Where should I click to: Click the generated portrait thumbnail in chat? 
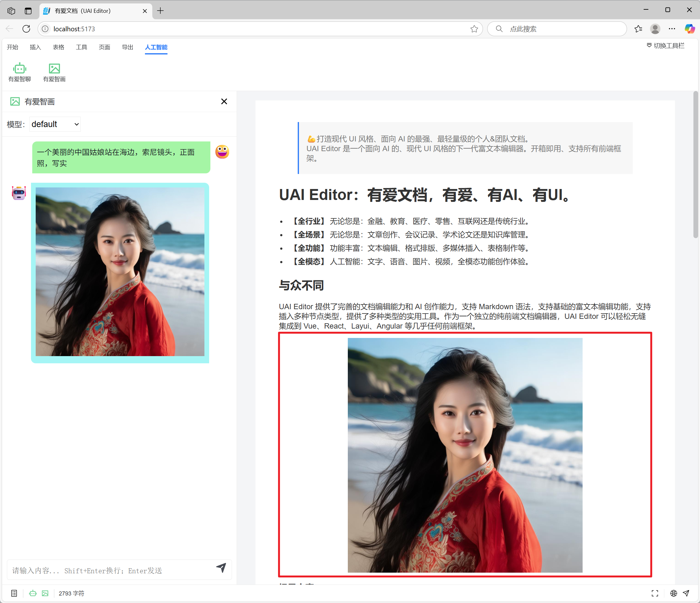pyautogui.click(x=120, y=272)
